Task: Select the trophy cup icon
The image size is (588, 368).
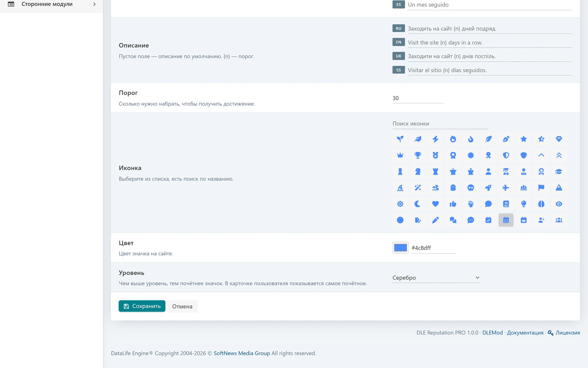Action: pyautogui.click(x=418, y=155)
